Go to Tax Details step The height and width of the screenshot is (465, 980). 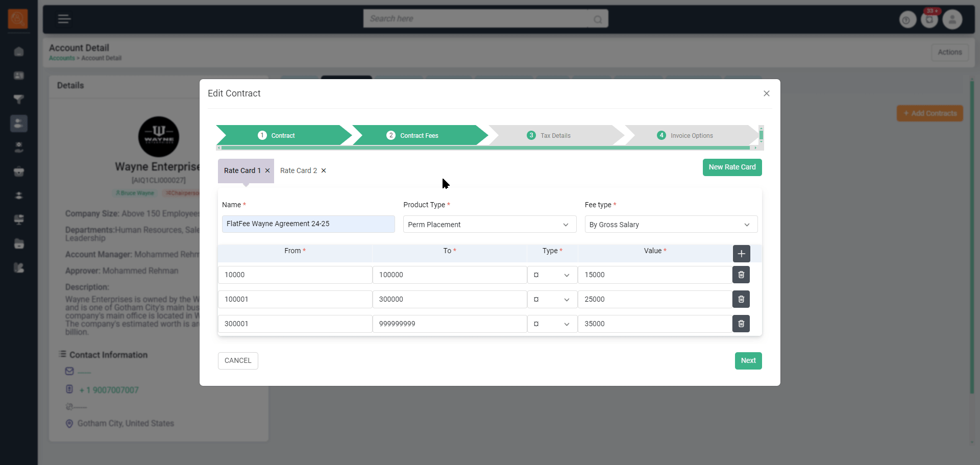[x=555, y=136]
